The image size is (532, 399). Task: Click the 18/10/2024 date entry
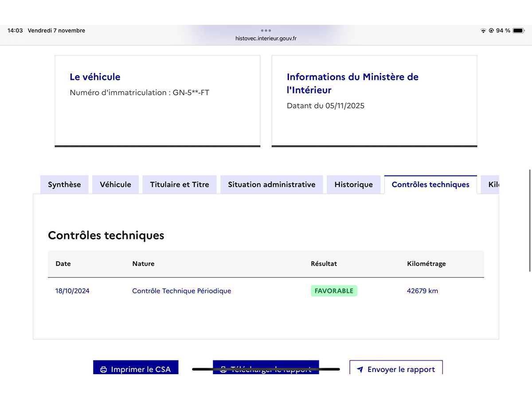tap(72, 291)
